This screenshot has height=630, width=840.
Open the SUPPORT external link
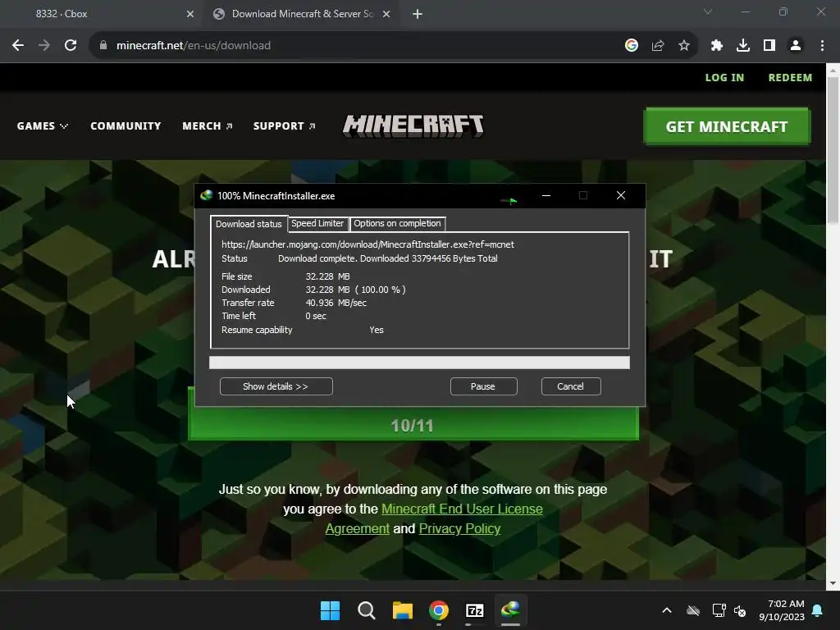(285, 126)
